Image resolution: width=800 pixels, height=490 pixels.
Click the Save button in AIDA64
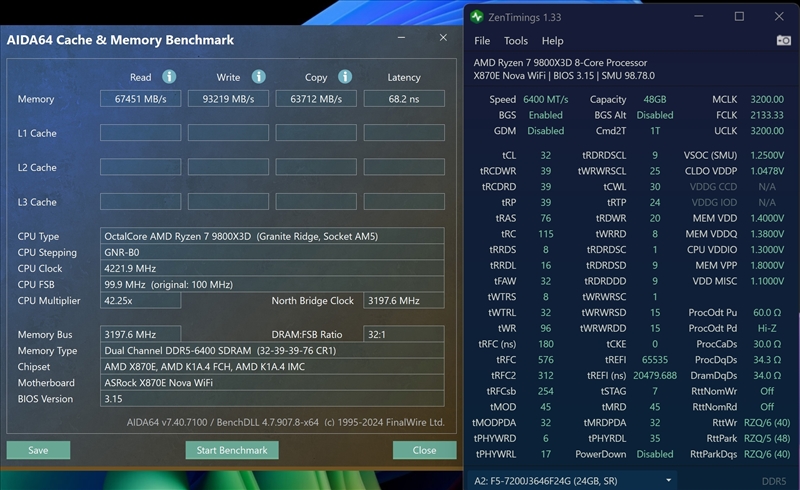38,450
